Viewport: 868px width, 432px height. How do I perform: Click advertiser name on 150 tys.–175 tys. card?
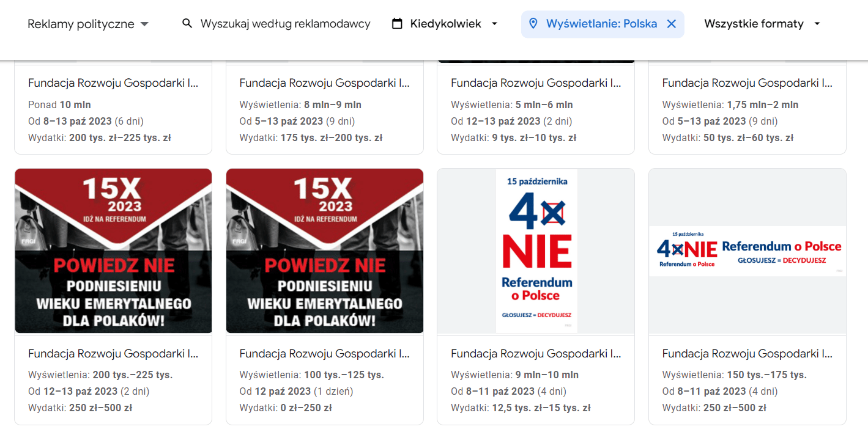tap(747, 354)
